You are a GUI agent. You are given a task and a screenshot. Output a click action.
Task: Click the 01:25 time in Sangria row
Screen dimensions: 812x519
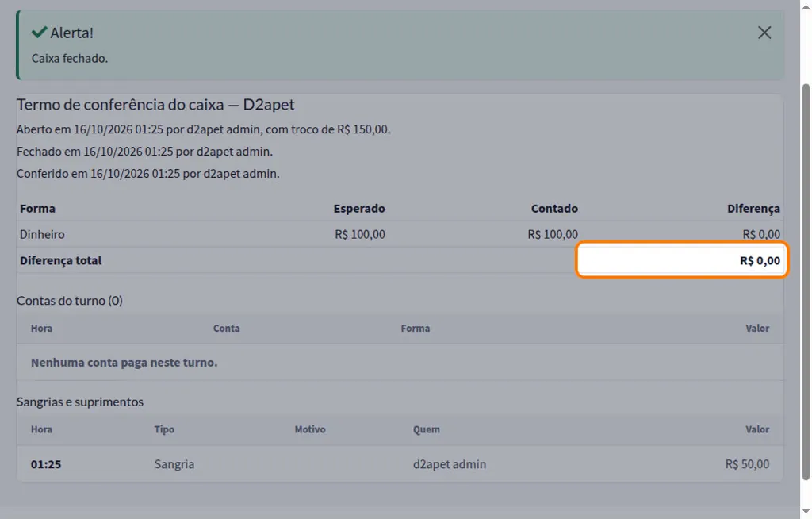click(46, 464)
